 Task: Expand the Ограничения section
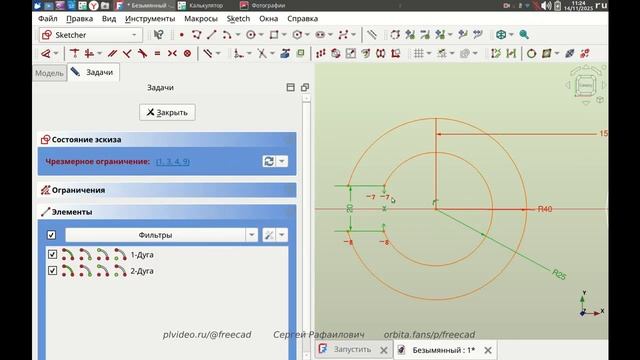[x=167, y=190]
